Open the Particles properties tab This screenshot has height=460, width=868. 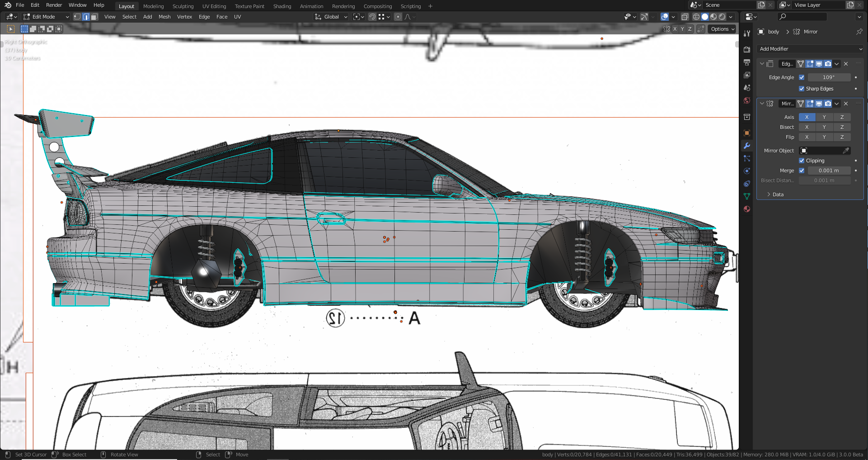pos(747,158)
